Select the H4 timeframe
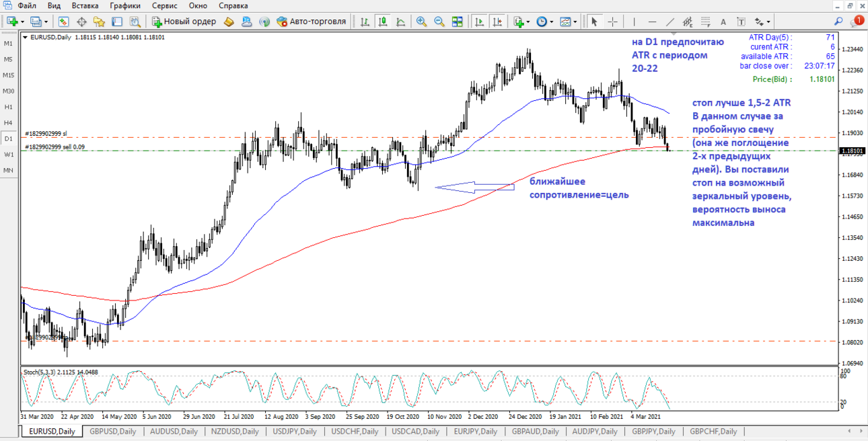Screen dimensions: 868x441 point(9,122)
